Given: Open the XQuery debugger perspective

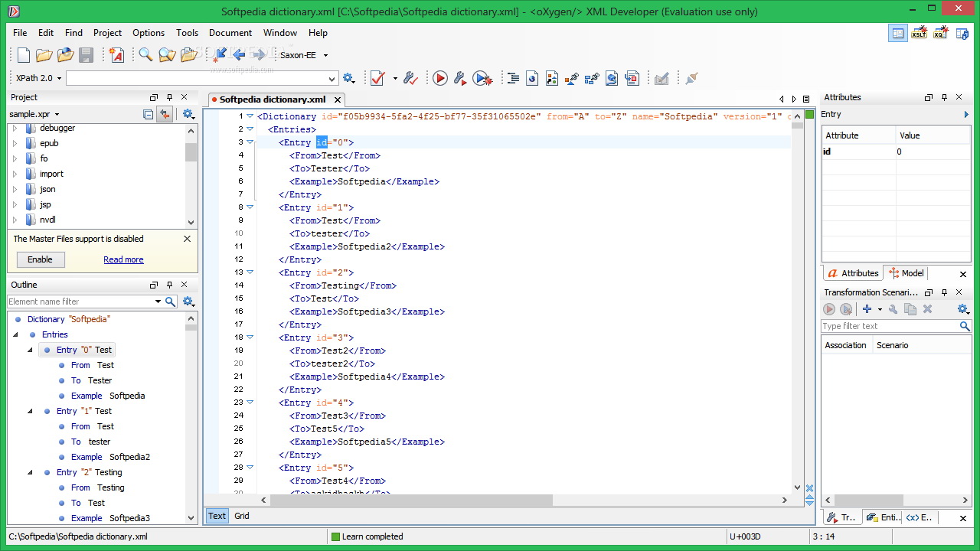Looking at the screenshot, I should tap(940, 33).
